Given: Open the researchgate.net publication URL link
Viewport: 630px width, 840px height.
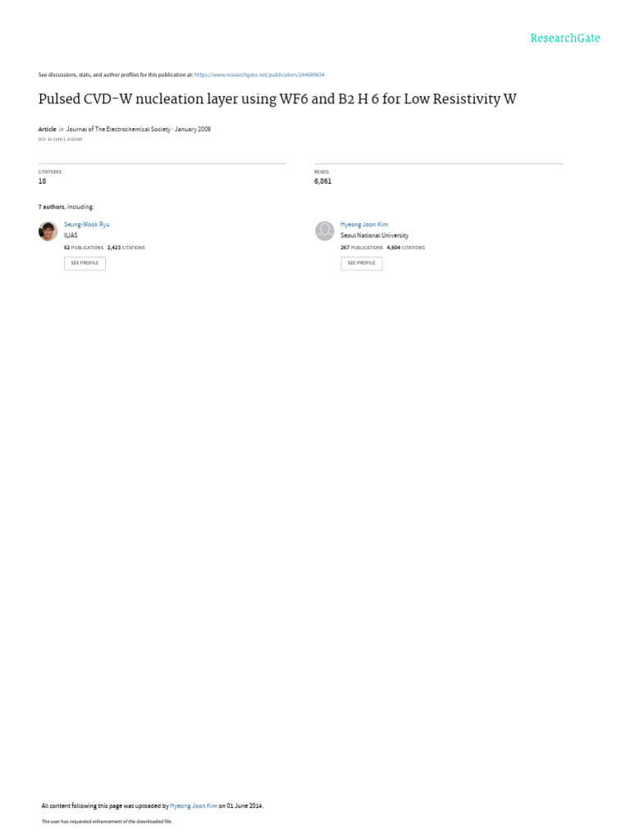Looking at the screenshot, I should (x=259, y=75).
